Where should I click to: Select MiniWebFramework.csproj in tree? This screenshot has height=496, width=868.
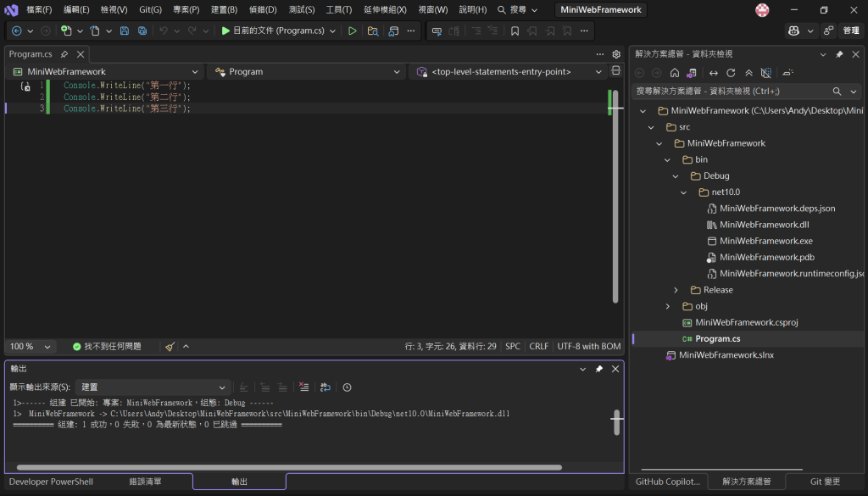[x=746, y=323]
